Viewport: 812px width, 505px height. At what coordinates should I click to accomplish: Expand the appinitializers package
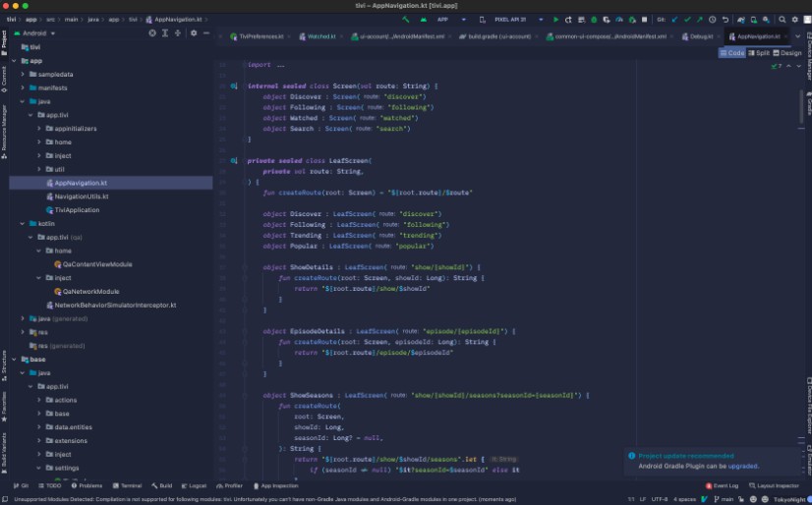coord(39,129)
